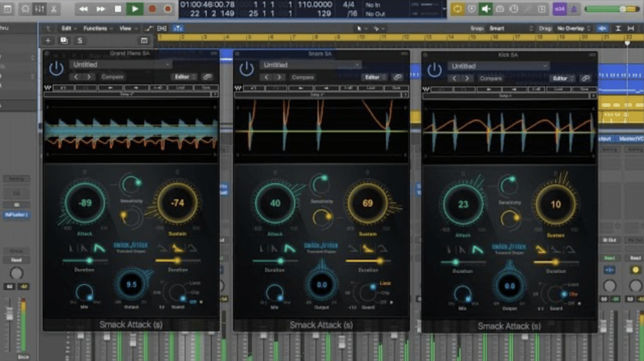Open preset dropdown in Snare SA window
The image size is (644, 361).
tap(311, 65)
